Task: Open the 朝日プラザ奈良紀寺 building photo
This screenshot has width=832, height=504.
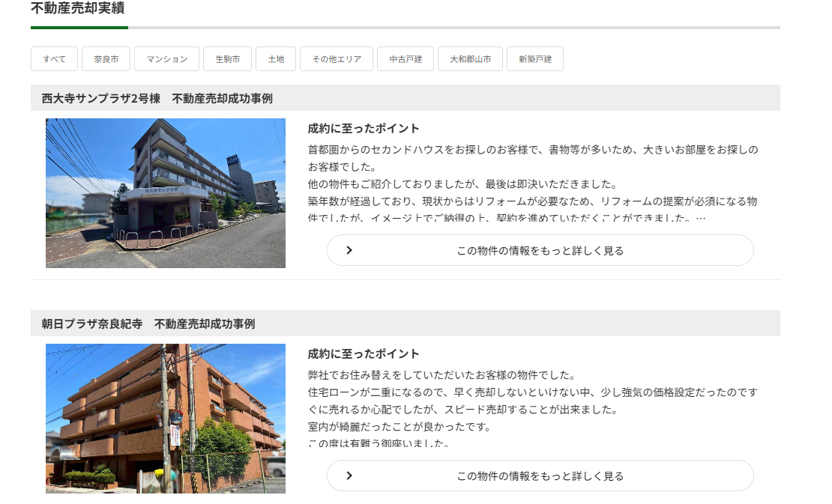Action: (x=166, y=418)
